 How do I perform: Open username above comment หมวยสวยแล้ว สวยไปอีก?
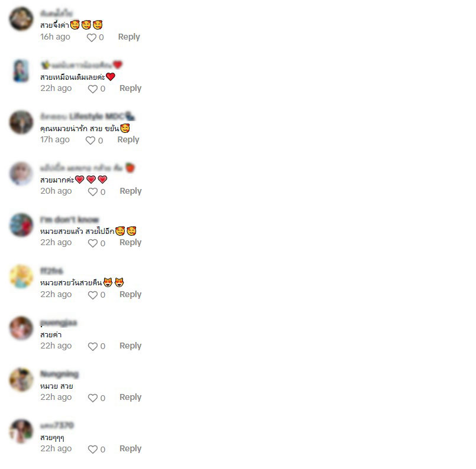pyautogui.click(x=70, y=219)
